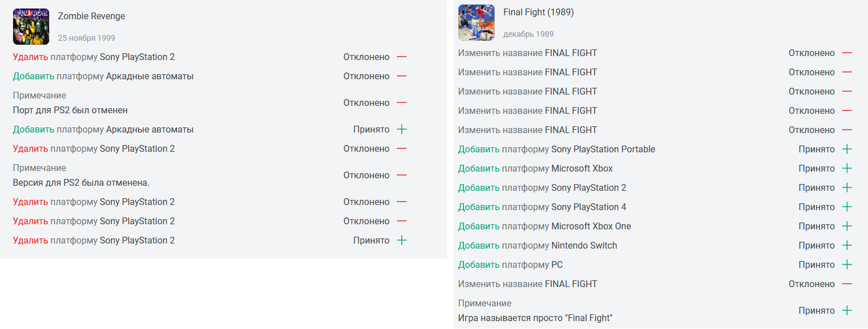Click the Final Fight (1989) title link
The width and height of the screenshot is (868, 329).
click(x=539, y=12)
